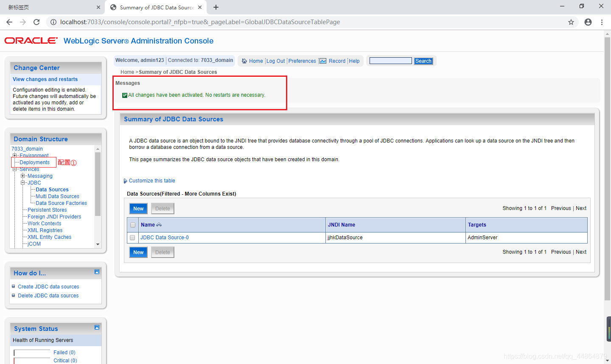Click the Record text link
This screenshot has height=364, width=611.
[337, 61]
